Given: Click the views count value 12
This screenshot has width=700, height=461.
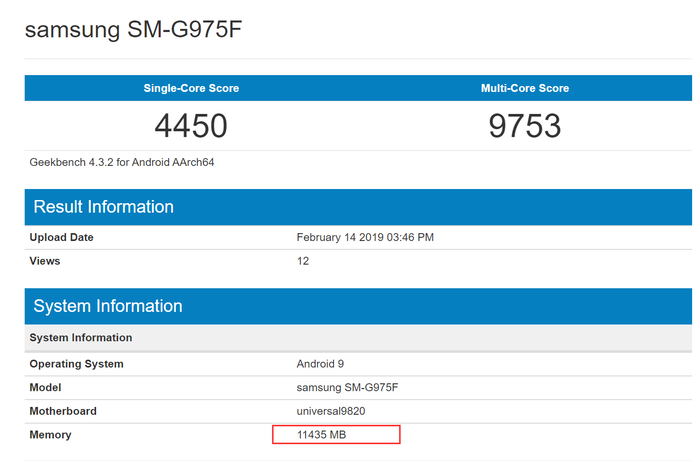Looking at the screenshot, I should pyautogui.click(x=303, y=261).
